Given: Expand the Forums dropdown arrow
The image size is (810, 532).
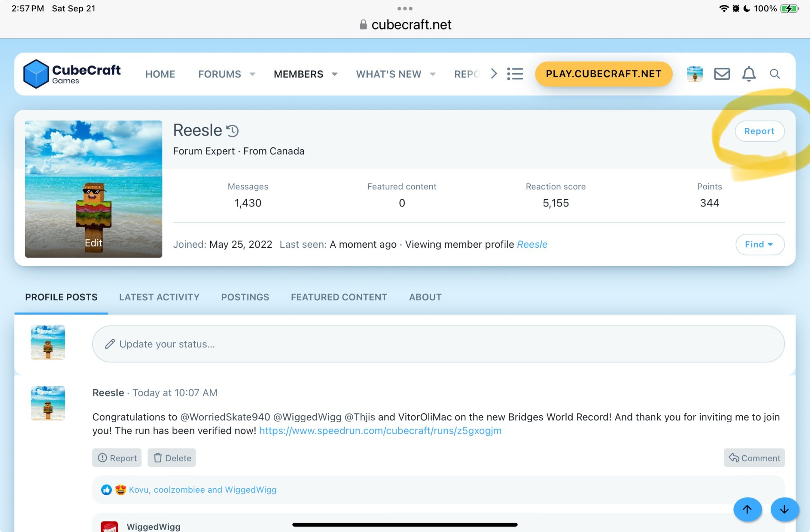Looking at the screenshot, I should click(252, 74).
